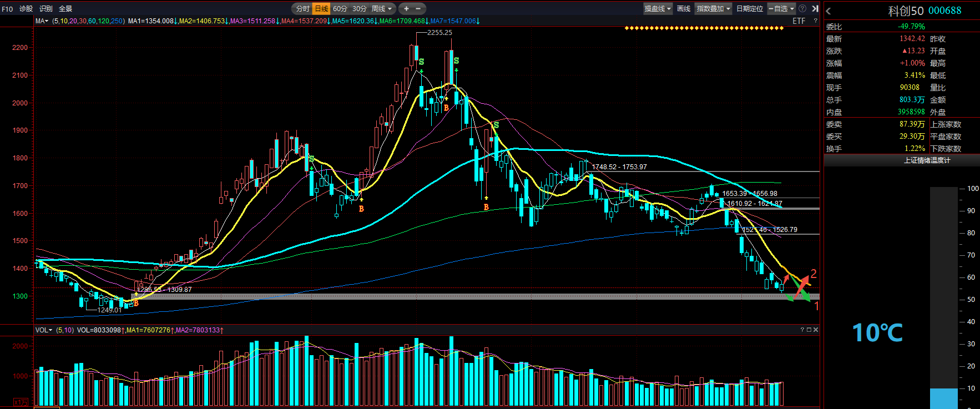Open the 自选 watchlist dropdown
Viewport: 980px width, 409px height.
[781, 8]
